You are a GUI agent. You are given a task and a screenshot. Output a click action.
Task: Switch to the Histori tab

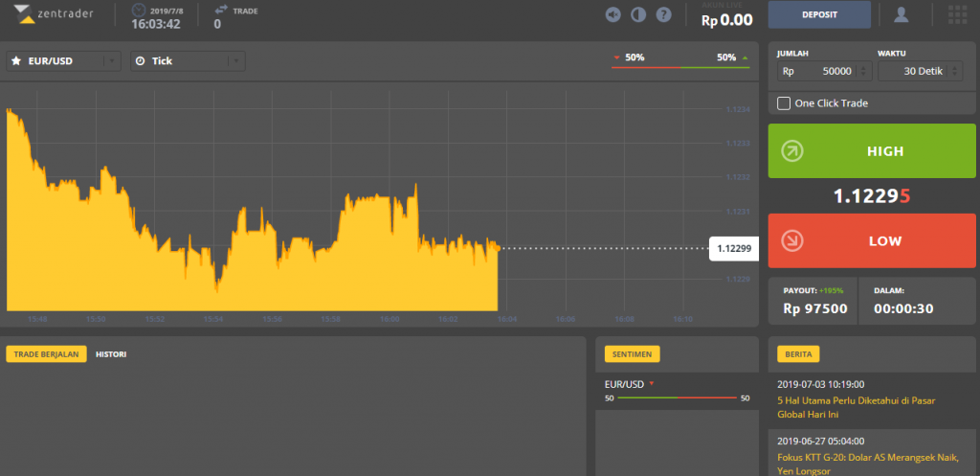(x=111, y=354)
